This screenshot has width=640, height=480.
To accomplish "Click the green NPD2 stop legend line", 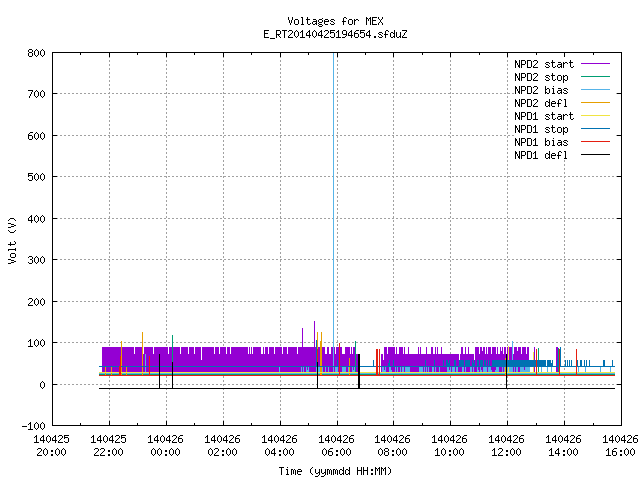I will pyautogui.click(x=596, y=77).
